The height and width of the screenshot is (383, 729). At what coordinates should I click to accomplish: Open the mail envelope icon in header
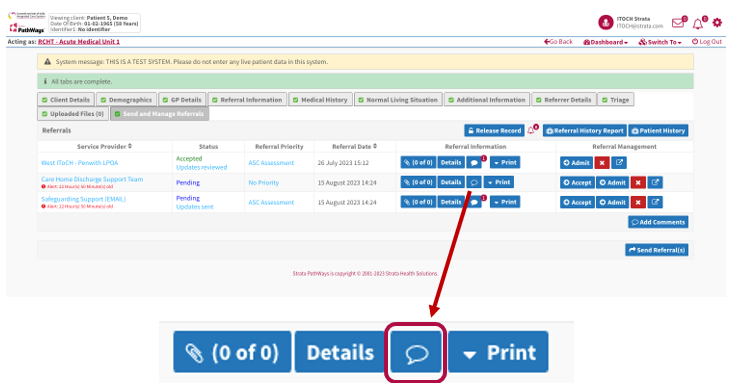(678, 23)
